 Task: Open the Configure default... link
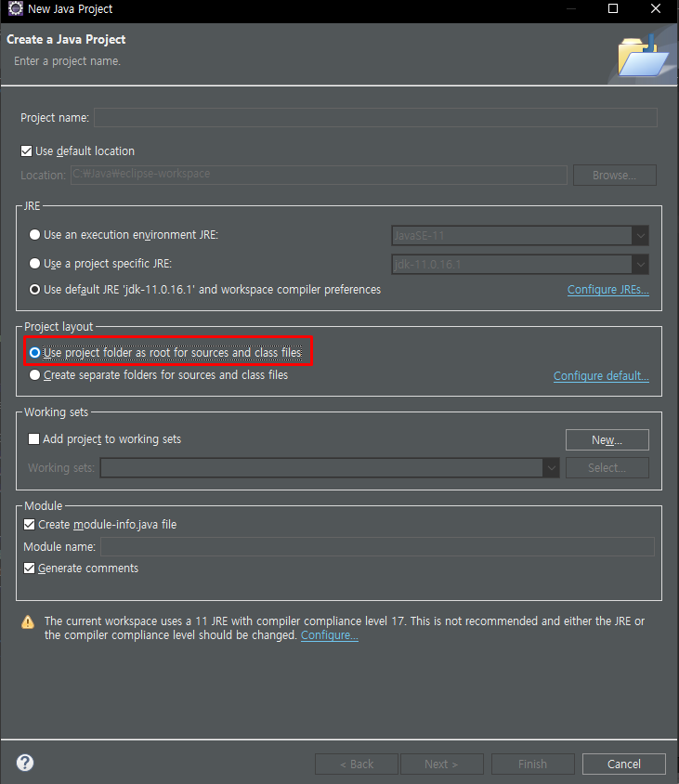(x=601, y=376)
